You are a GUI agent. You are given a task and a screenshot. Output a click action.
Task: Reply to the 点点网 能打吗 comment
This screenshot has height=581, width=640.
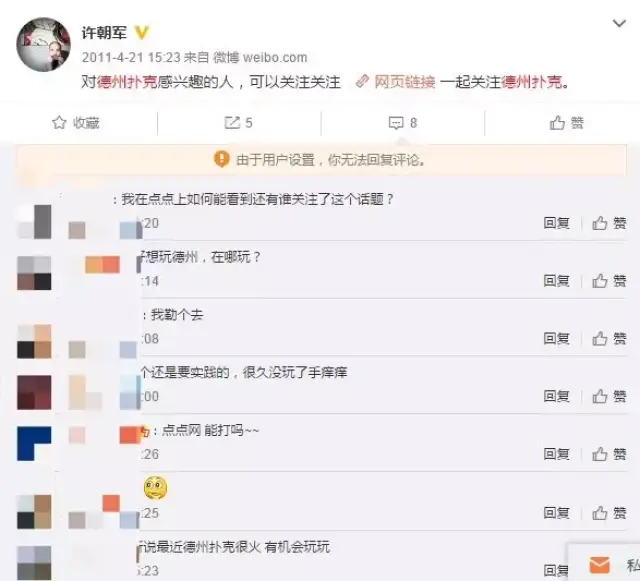point(556,454)
